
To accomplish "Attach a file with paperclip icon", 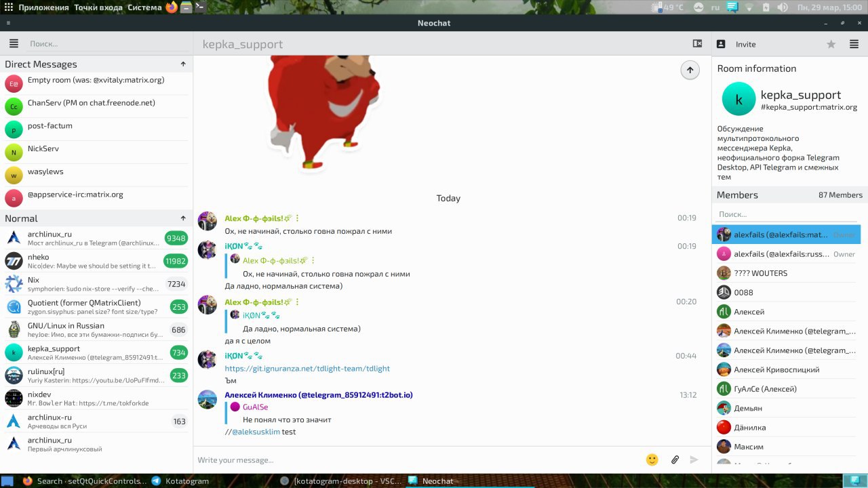I will tap(675, 460).
